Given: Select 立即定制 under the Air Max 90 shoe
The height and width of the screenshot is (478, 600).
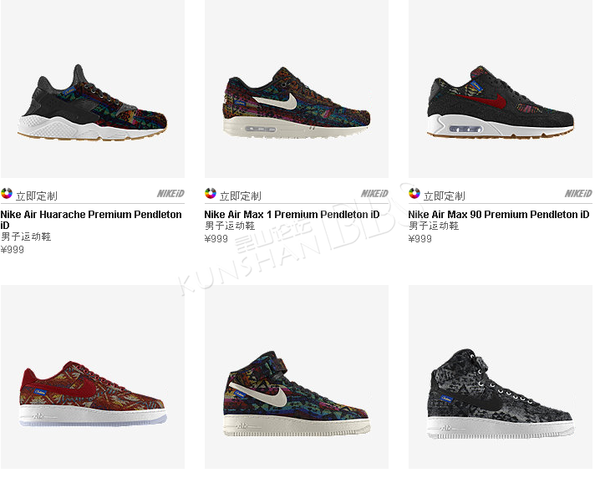Looking at the screenshot, I should 445,196.
